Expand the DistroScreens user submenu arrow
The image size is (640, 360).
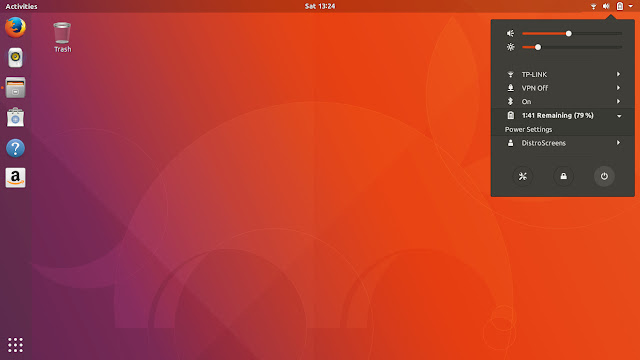pyautogui.click(x=618, y=143)
